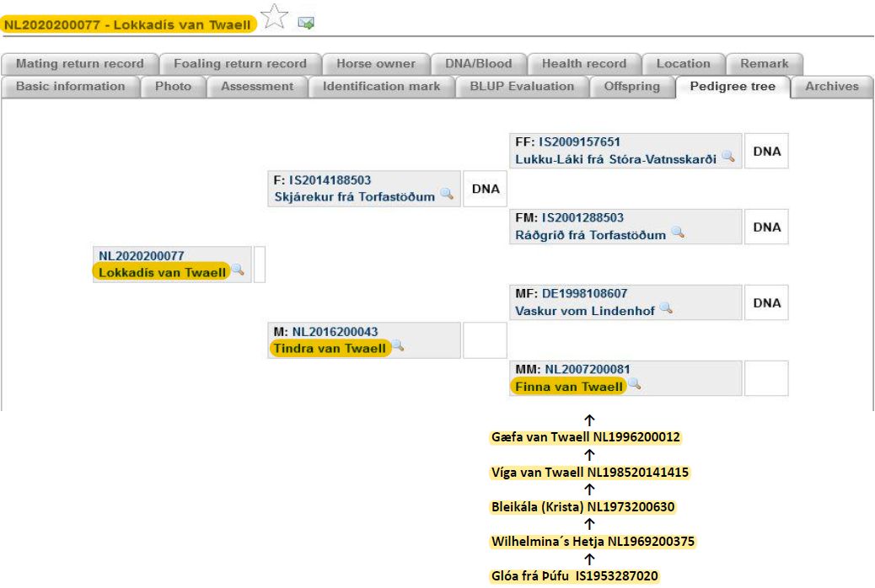Image resolution: width=875 pixels, height=588 pixels.
Task: Click magnifier next to Tindra van Twaell
Action: pyautogui.click(x=398, y=347)
